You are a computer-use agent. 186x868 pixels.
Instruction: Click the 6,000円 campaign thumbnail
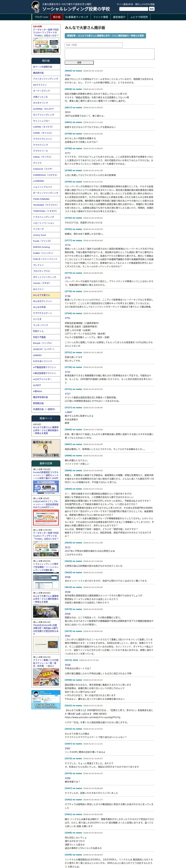46,488
